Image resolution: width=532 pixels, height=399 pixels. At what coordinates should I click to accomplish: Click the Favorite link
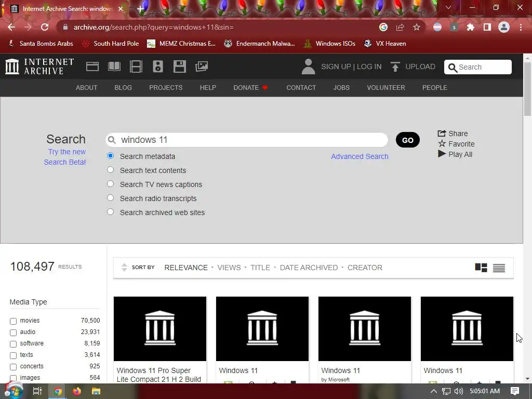456,144
